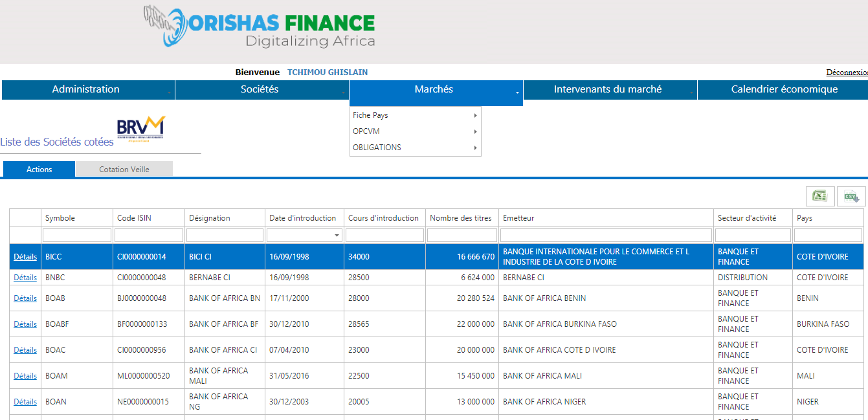Log out via the Déconnexion link
Screen dimensions: 868x420
pyautogui.click(x=847, y=72)
